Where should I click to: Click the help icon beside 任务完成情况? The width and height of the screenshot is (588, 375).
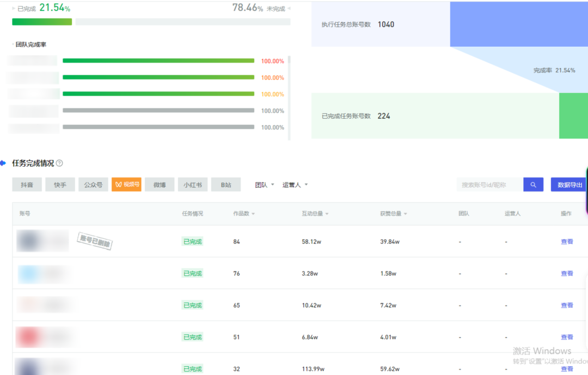point(59,163)
